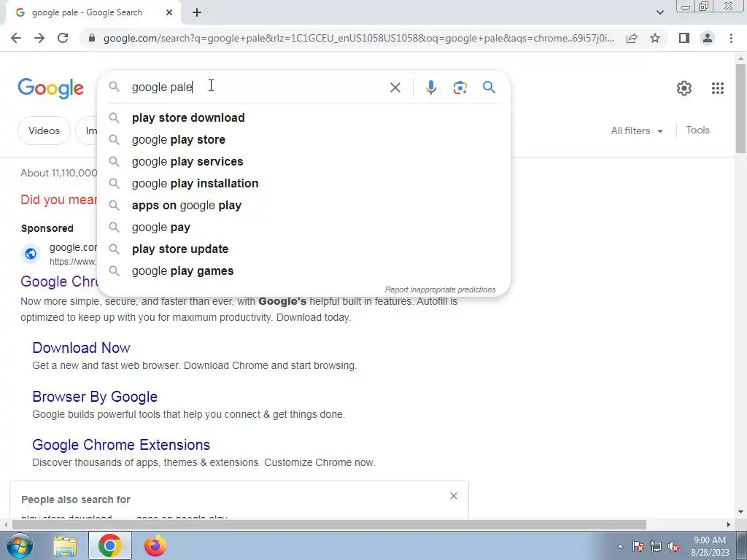This screenshot has width=747, height=560.
Task: Clear the search box with X
Action: coord(395,87)
